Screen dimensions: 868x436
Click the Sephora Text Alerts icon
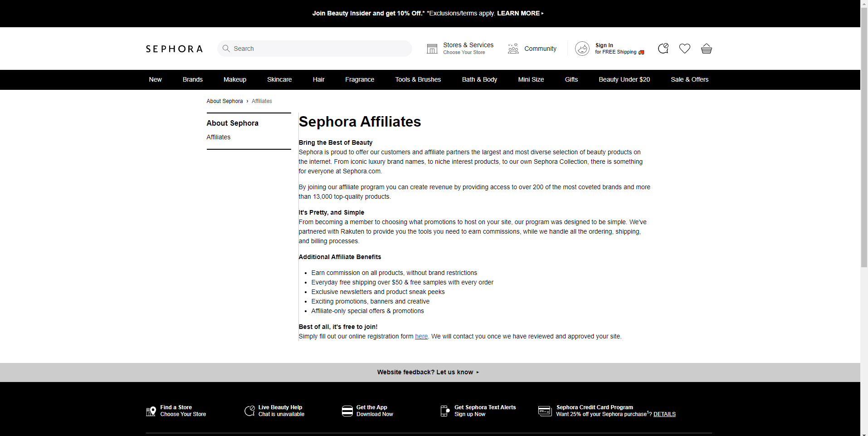tap(444, 411)
